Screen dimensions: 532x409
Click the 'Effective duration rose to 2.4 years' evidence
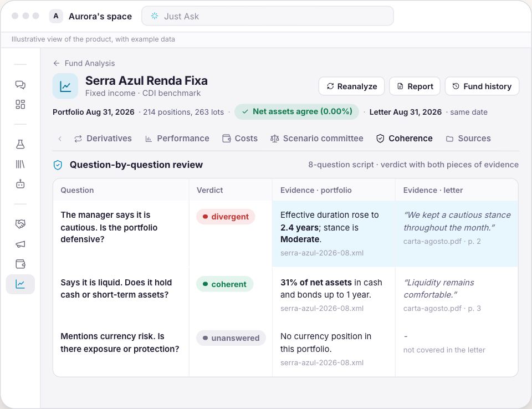tap(329, 227)
